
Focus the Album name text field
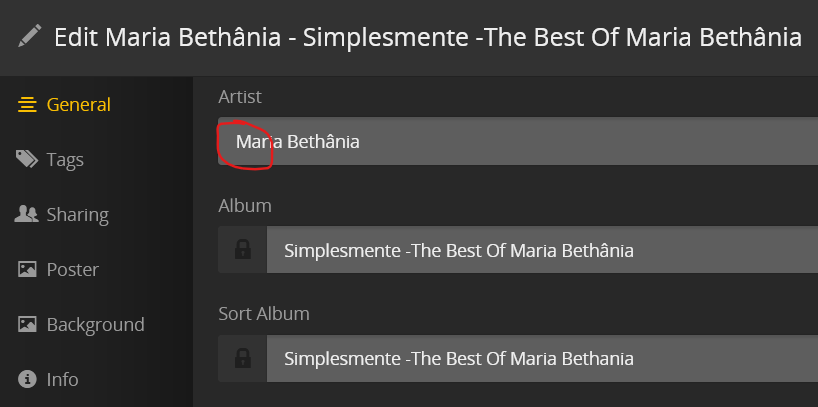point(540,250)
